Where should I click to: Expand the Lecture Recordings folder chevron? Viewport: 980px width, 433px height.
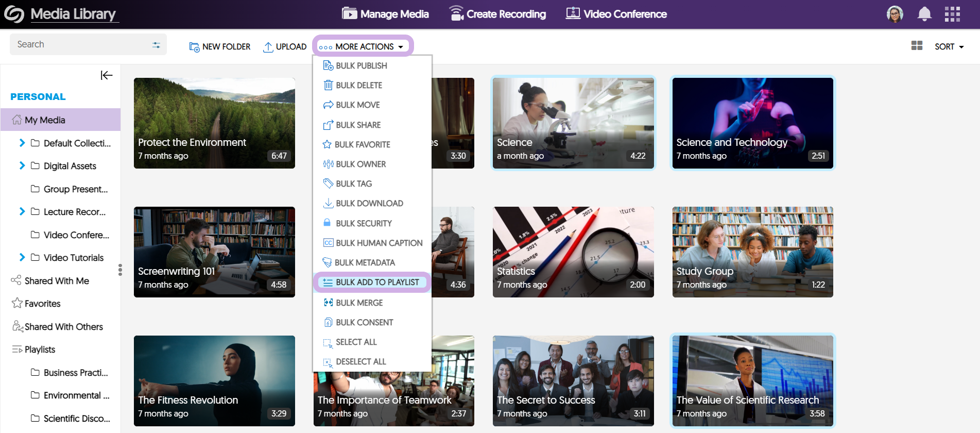[x=22, y=211]
